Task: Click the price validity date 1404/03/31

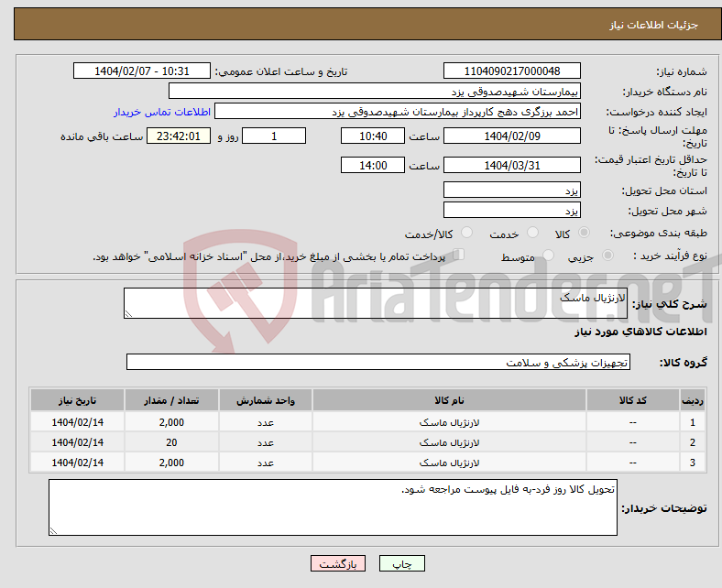Action: pos(512,165)
